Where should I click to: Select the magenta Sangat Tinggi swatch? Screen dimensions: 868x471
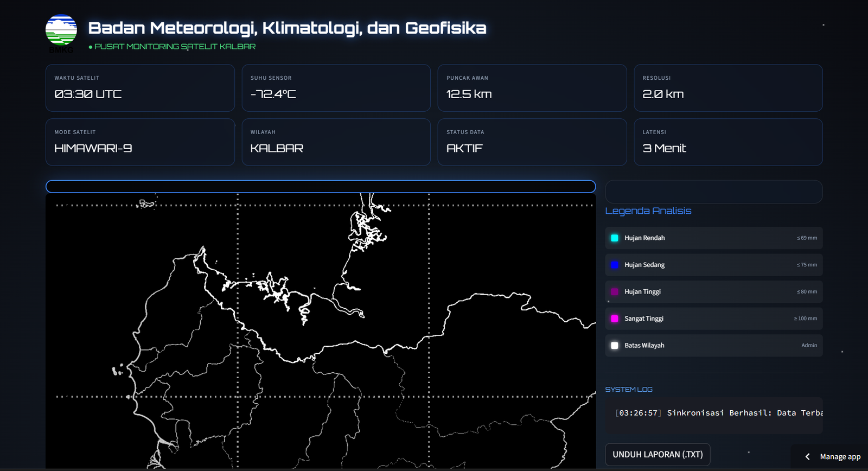(614, 319)
